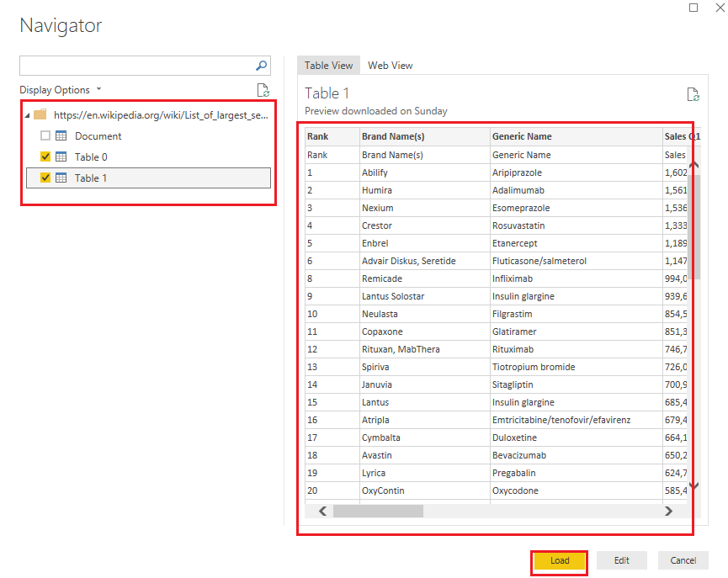The height and width of the screenshot is (578, 728).
Task: Uncheck the Table 1 checkbox
Action: [x=45, y=178]
